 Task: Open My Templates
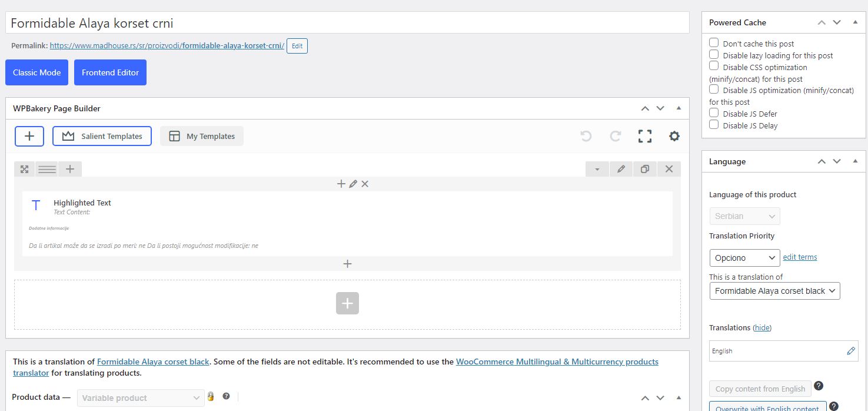pos(202,136)
